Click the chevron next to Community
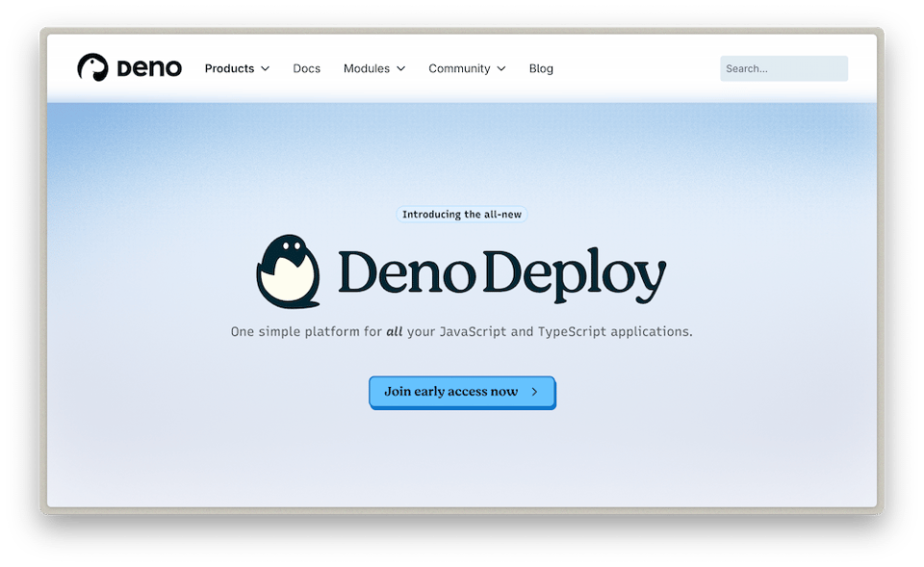This screenshot has width=924, height=567. (x=503, y=68)
